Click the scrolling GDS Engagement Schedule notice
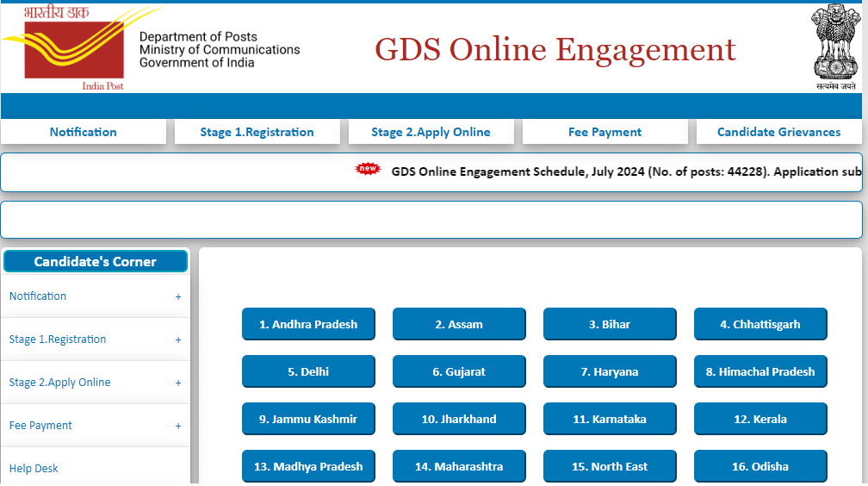The width and height of the screenshot is (868, 486). point(626,171)
